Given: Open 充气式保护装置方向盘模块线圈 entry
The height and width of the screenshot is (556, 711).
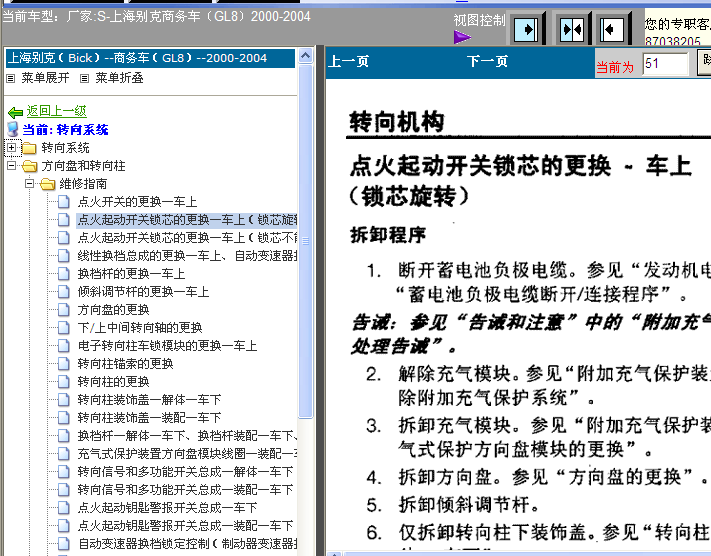Looking at the screenshot, I should 187,454.
